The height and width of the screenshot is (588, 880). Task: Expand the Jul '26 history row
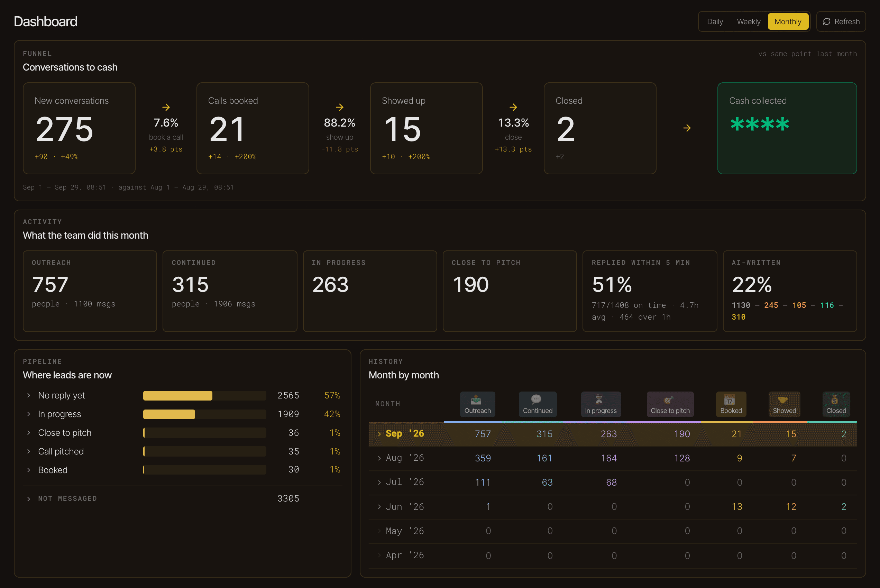[379, 482]
